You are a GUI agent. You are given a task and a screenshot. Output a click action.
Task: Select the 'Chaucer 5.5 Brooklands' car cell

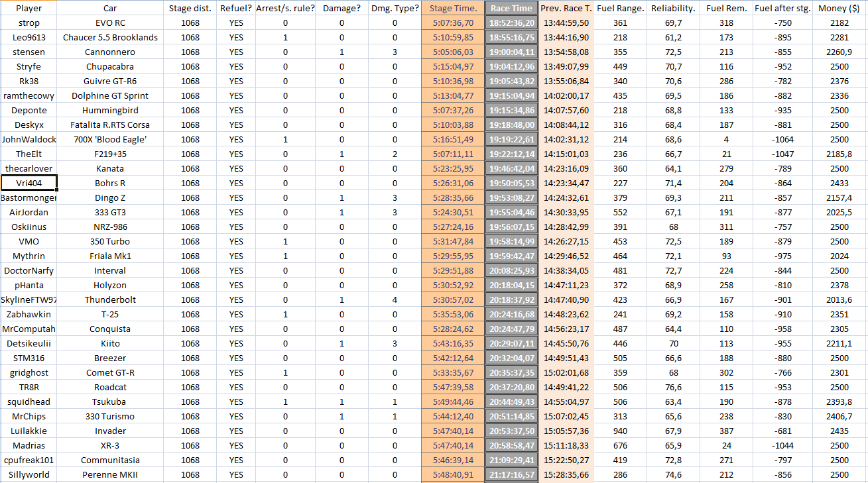[110, 38]
